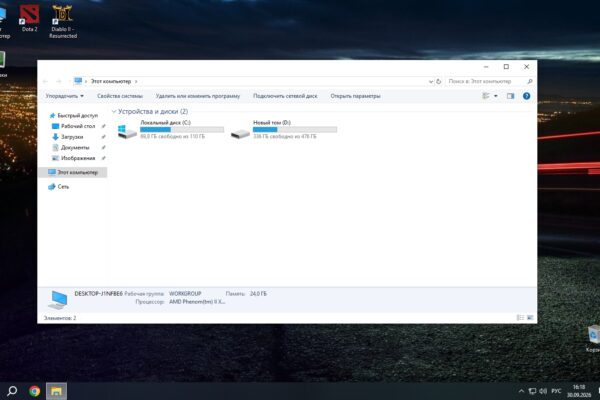Screen dimensions: 600x400
Task: Switch to details view in status bar
Action: click(520, 318)
